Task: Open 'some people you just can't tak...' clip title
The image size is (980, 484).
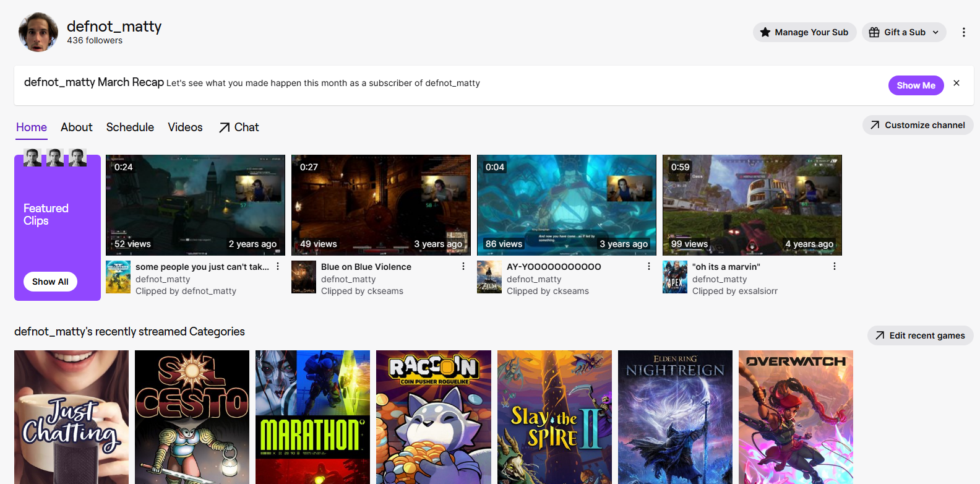Action: coord(202,267)
